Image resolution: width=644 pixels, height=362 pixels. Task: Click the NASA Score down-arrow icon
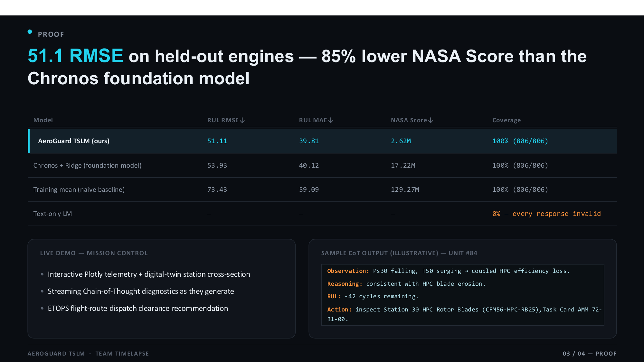431,120
